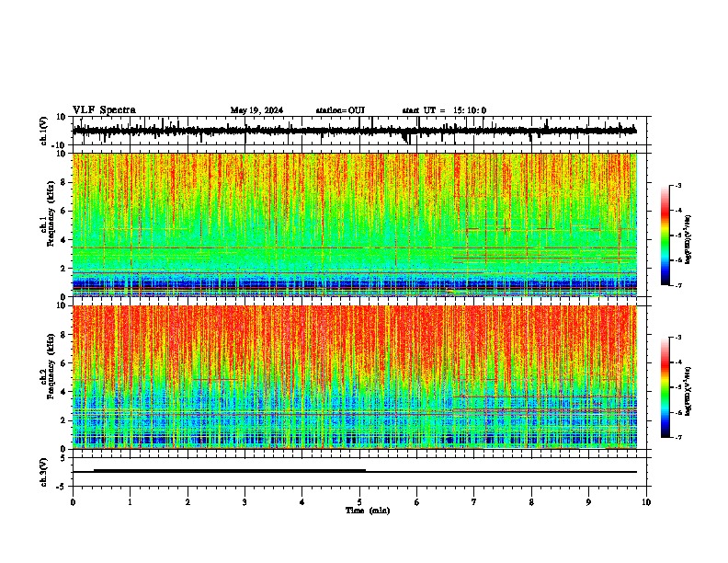Click the ch.1 color bar log PSD label
The width and height of the screenshot is (728, 563).
click(688, 239)
